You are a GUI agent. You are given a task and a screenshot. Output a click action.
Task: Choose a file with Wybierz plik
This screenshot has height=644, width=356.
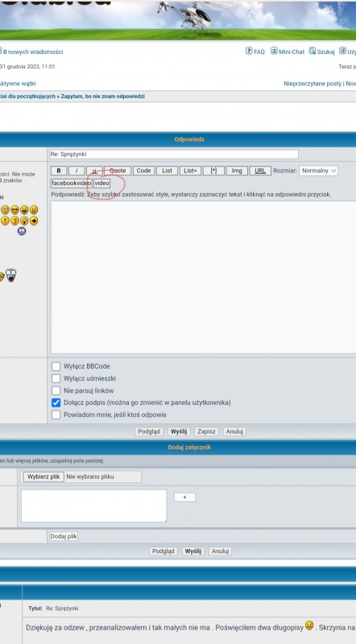[x=43, y=477]
